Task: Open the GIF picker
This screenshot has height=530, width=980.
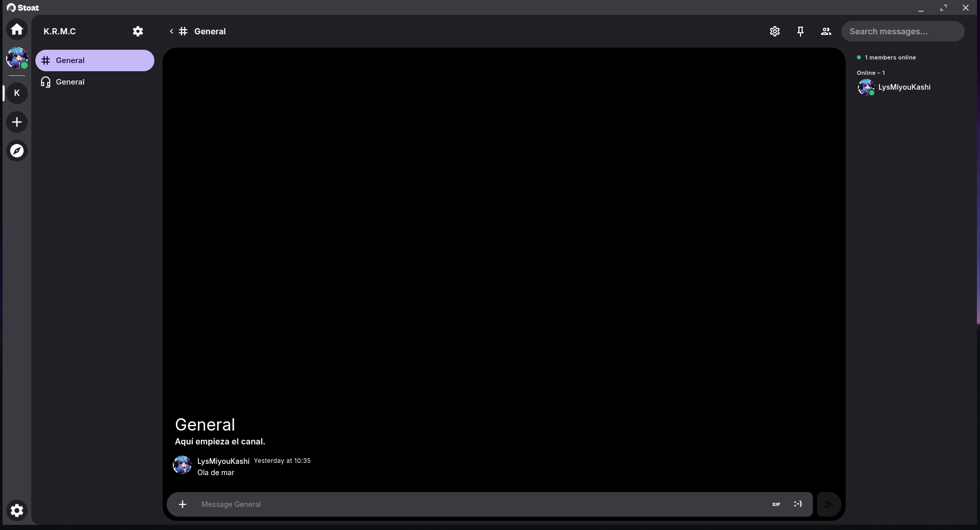Action: point(776,504)
